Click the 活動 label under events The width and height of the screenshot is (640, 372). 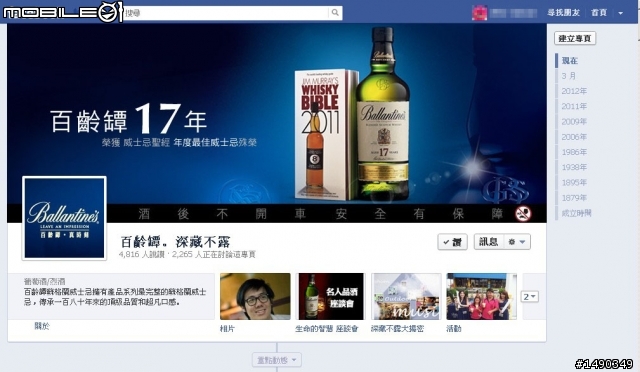pyautogui.click(x=453, y=329)
